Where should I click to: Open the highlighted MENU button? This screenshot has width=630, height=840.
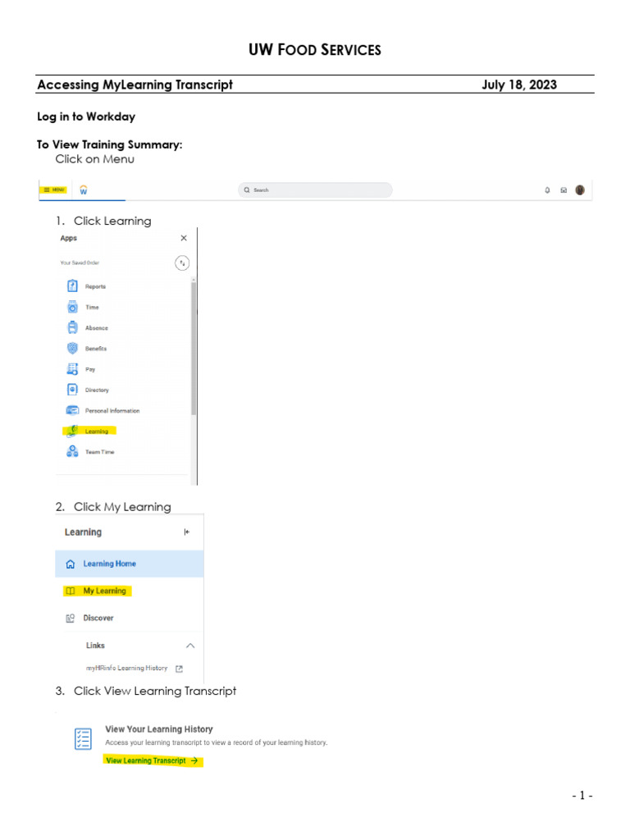(53, 189)
